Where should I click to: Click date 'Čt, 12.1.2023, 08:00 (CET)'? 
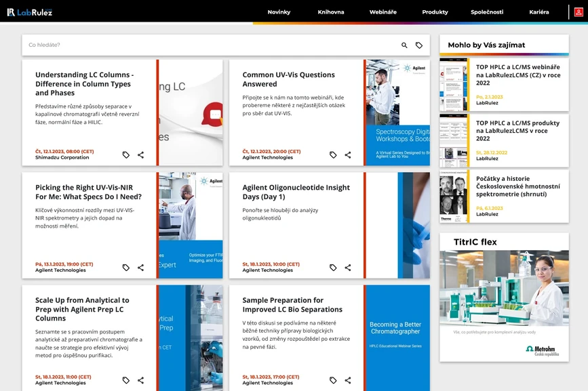(x=64, y=151)
